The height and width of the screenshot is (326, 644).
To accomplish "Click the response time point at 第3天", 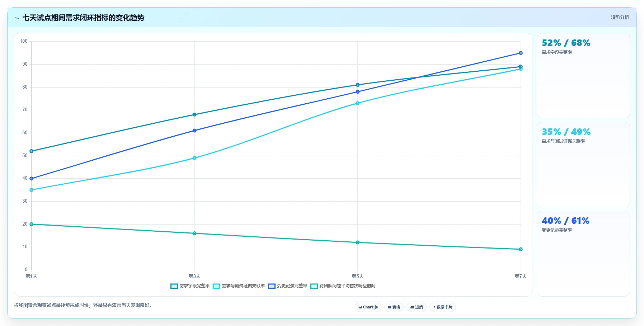I will pyautogui.click(x=194, y=233).
